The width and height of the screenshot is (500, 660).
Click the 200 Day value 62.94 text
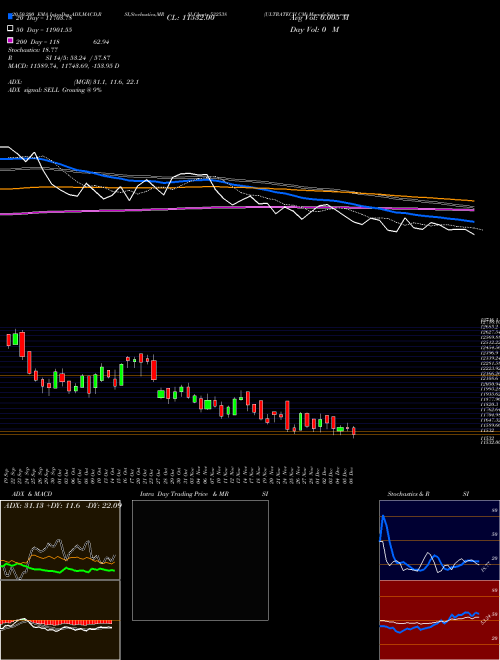[x=101, y=42]
